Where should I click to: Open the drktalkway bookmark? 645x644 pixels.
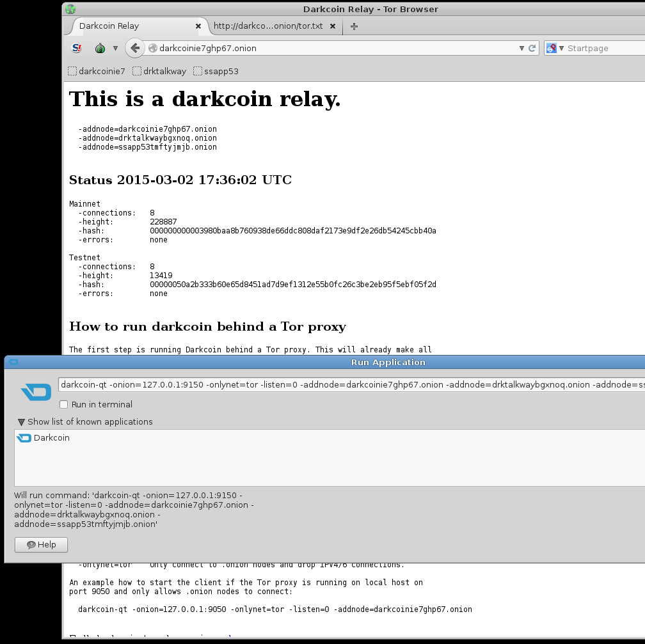159,71
